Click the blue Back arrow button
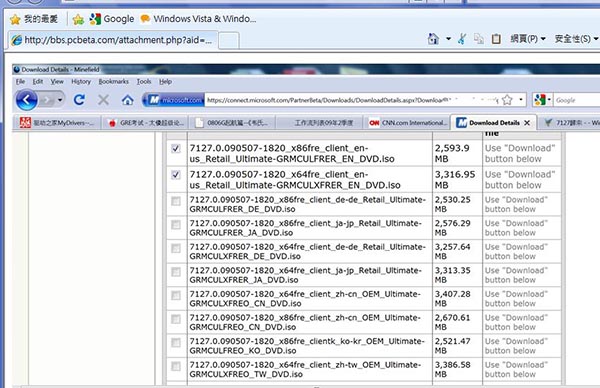Screen dimensions: 600x388 pos(26,100)
